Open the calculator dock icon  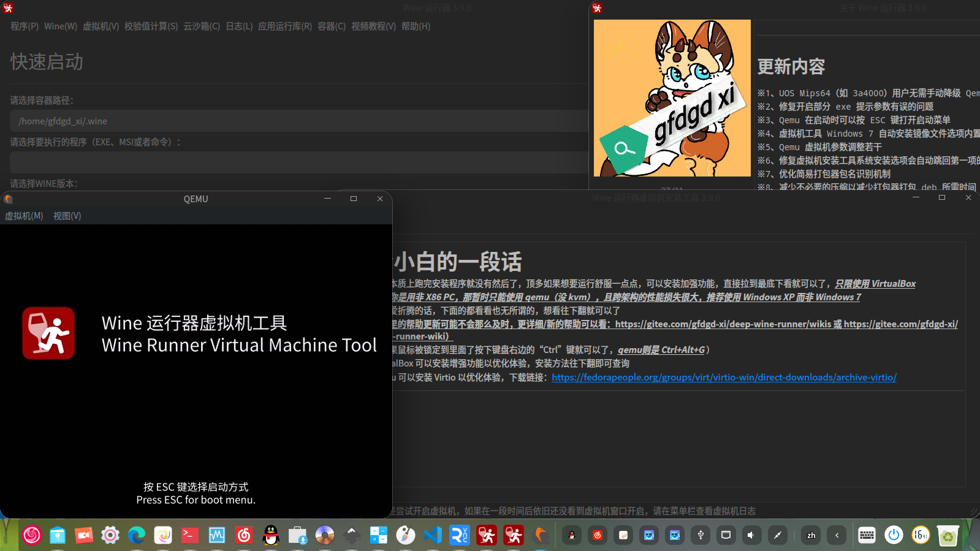[379, 535]
